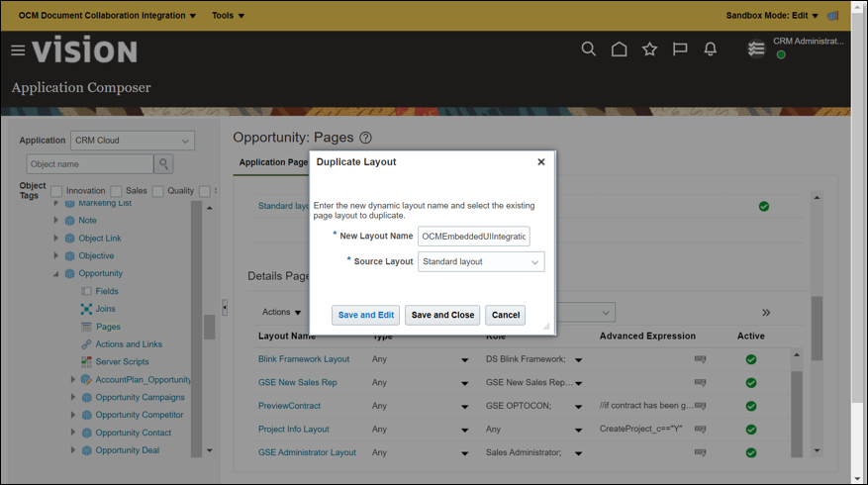Screen dimensions: 868x485
Task: Open Pages under Opportunity
Action: [108, 327]
